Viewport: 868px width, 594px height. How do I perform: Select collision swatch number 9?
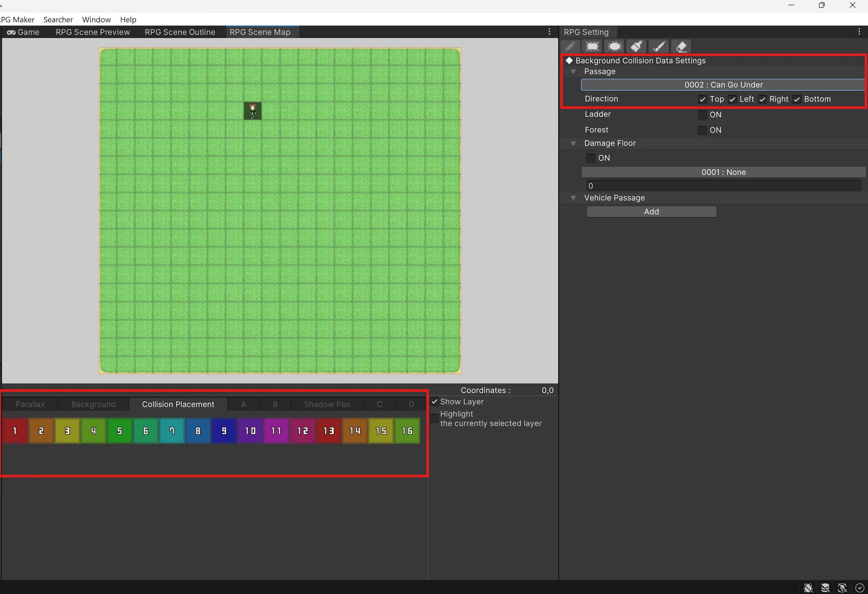pos(224,431)
